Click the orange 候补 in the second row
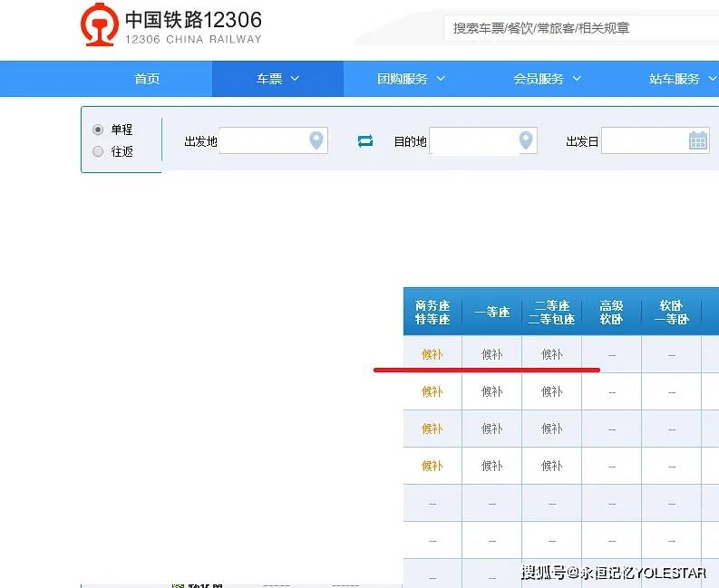 [432, 391]
